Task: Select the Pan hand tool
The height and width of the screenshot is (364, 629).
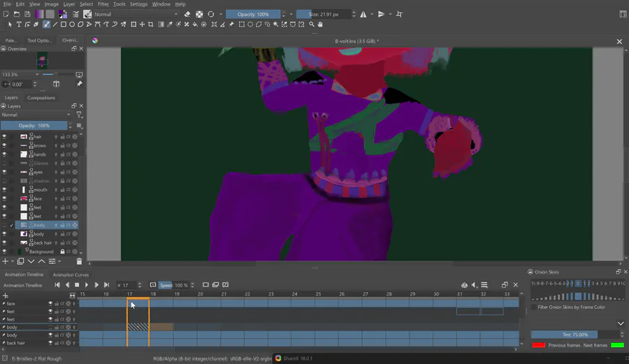Action: (320, 24)
